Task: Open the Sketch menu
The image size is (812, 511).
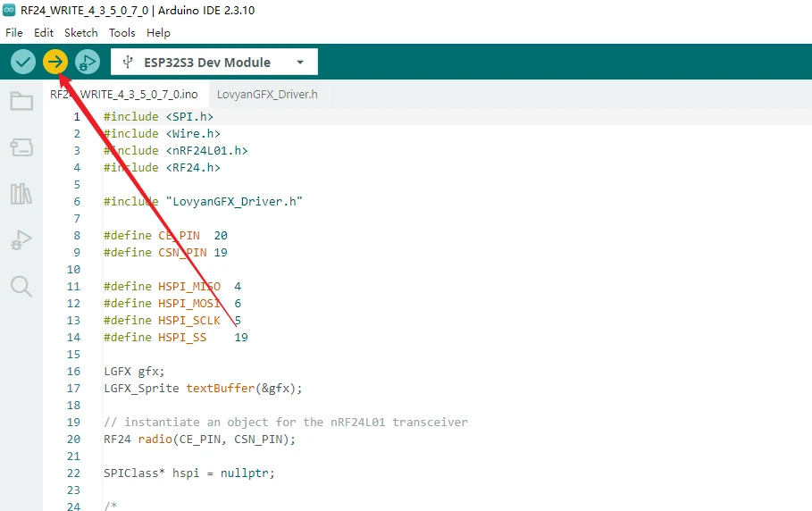Action: pyautogui.click(x=80, y=33)
